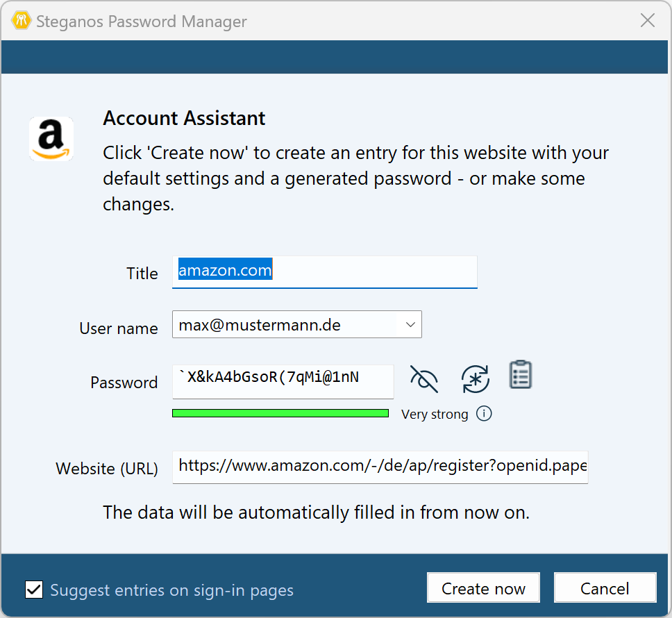
Task: Expand the User name dropdown arrow
Action: [x=410, y=324]
